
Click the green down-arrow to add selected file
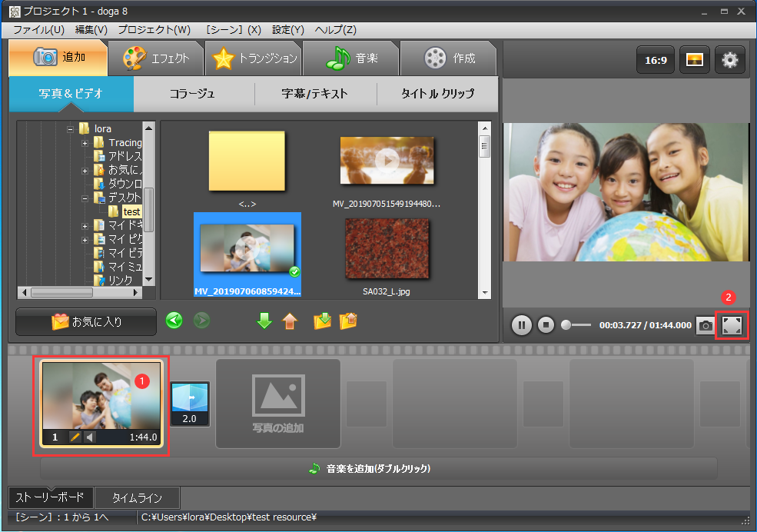coord(264,321)
